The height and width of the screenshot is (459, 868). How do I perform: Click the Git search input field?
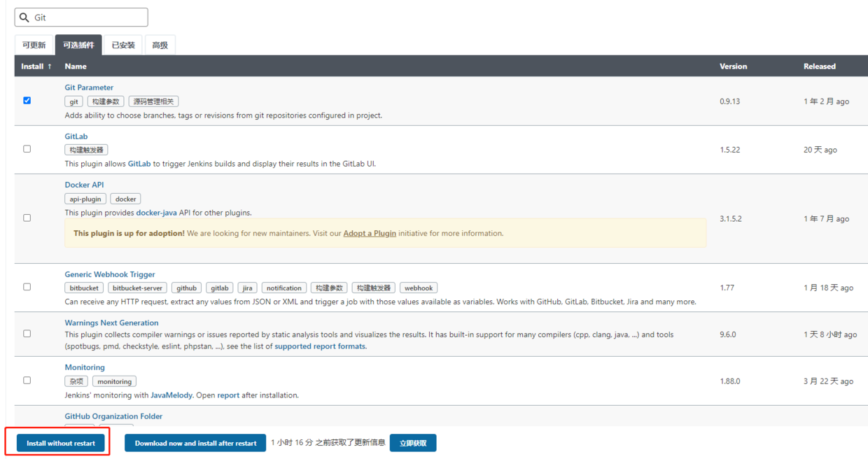click(x=81, y=17)
